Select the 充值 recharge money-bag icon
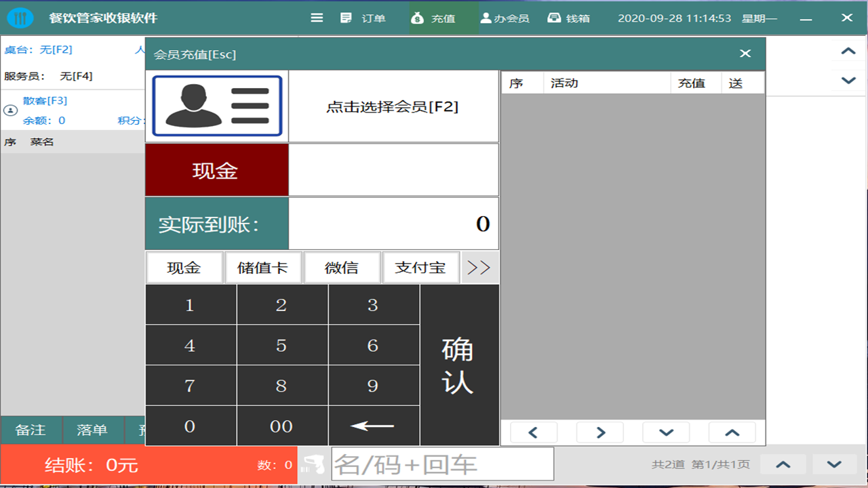 (x=416, y=18)
